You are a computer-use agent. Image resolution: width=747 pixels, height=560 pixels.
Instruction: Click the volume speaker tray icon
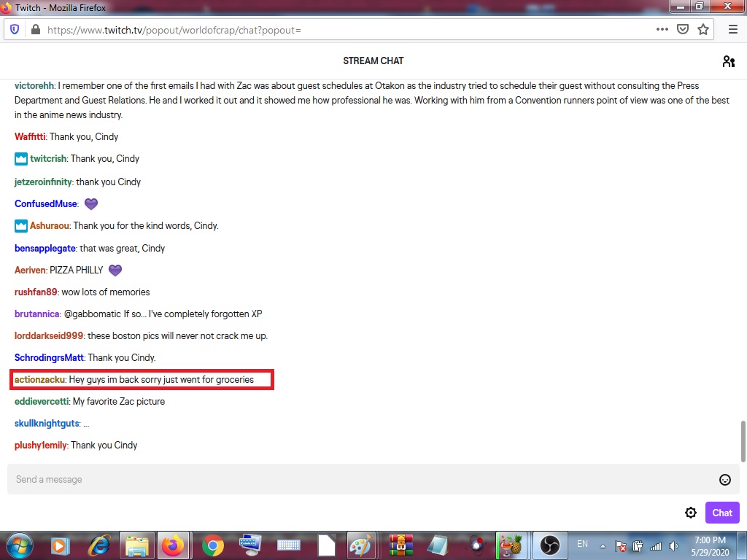673,546
